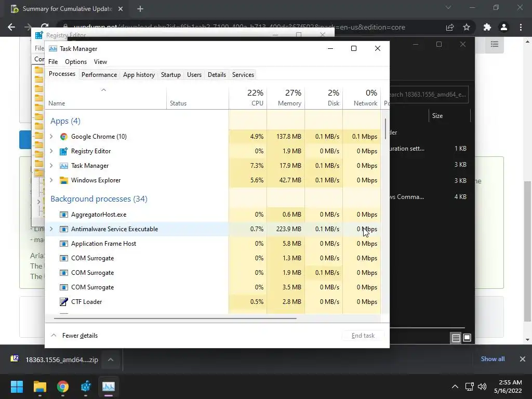Click the Chrome page vertical scrollbar

point(527,251)
